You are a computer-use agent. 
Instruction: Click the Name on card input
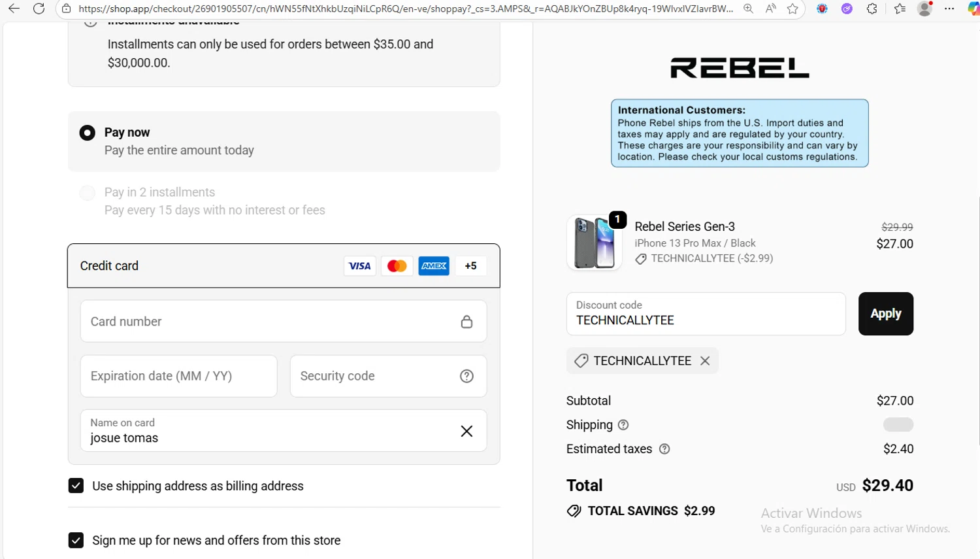click(284, 431)
